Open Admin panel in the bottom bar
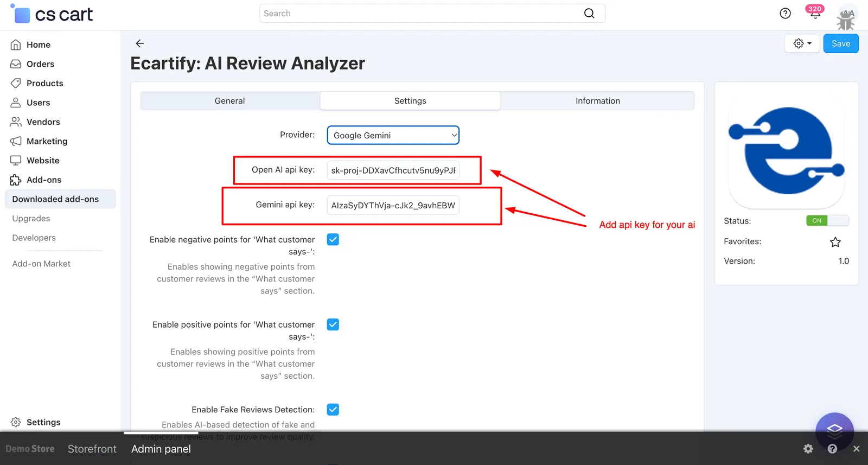Screen dimensions: 868x465 pyautogui.click(x=161, y=449)
